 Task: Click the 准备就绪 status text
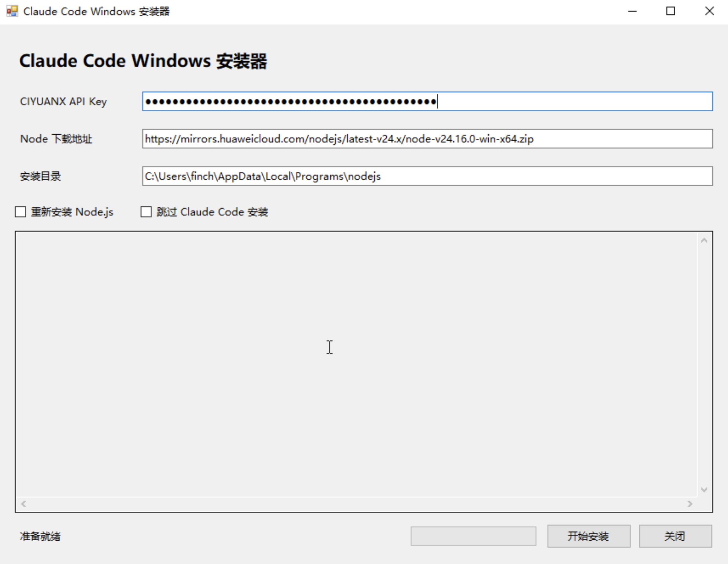click(x=40, y=537)
